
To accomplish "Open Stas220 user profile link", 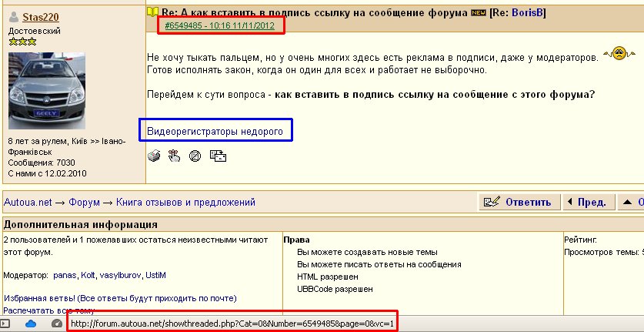I will [42, 16].
